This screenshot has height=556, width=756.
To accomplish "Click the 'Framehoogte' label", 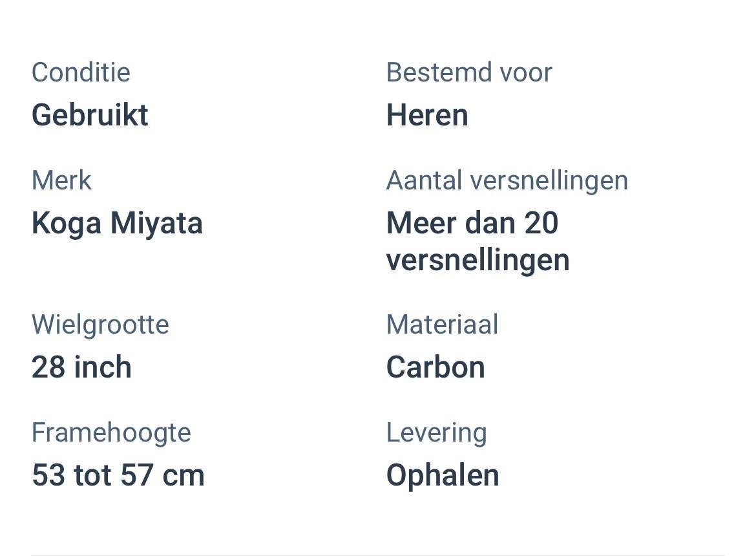I will 111,433.
